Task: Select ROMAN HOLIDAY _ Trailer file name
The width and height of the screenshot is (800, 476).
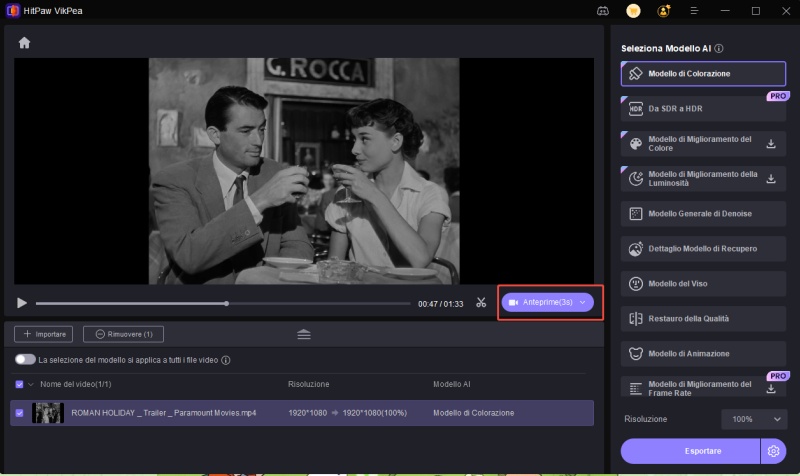Action: (x=164, y=413)
